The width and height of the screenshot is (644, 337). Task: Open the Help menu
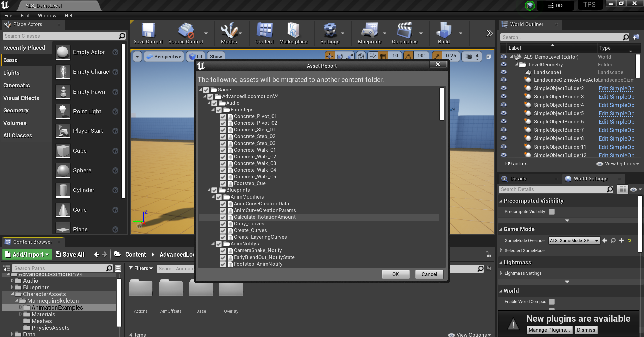coord(70,16)
